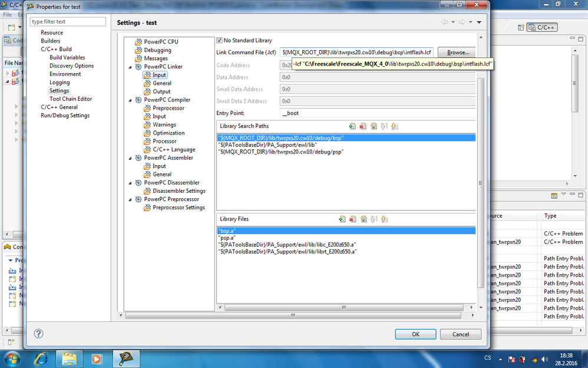Show hidden system tray icons arrow
This screenshot has width=588, height=368.
tap(501, 359)
